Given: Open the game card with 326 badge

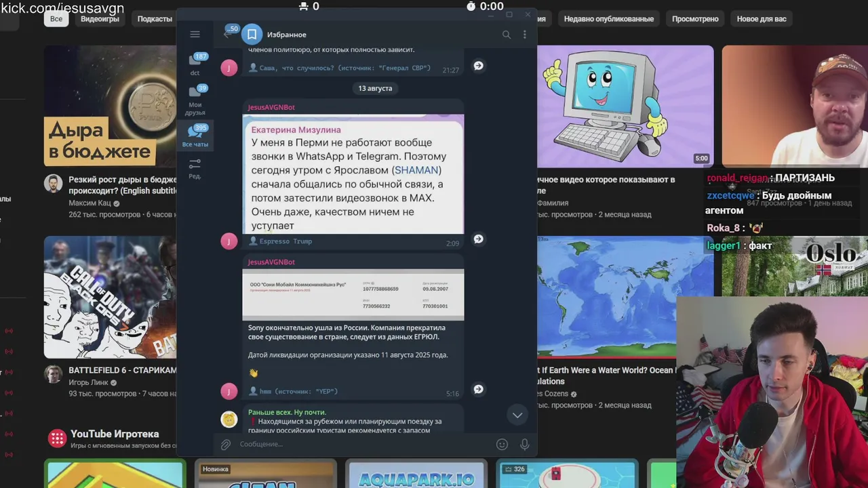Looking at the screenshot, I should click(x=567, y=474).
